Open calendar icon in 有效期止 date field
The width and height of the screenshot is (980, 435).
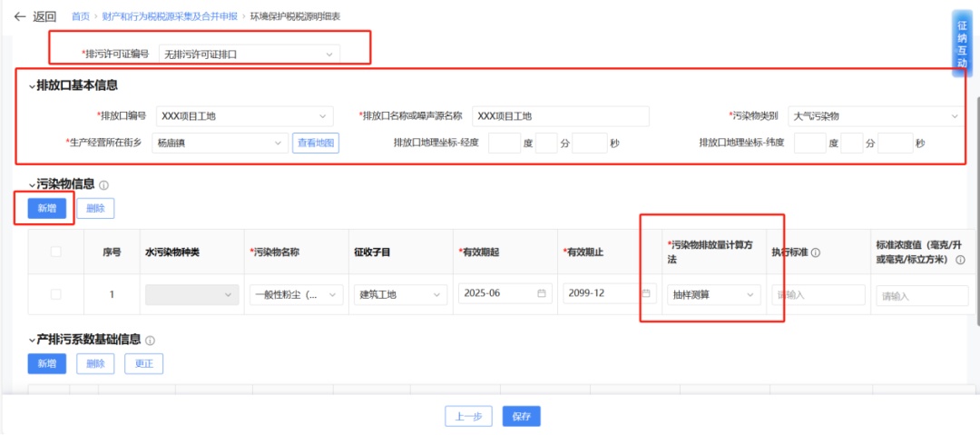646,293
